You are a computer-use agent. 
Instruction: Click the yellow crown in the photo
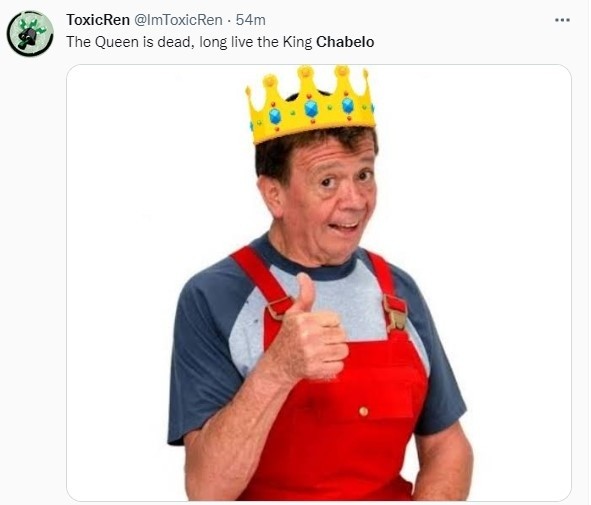(x=311, y=104)
